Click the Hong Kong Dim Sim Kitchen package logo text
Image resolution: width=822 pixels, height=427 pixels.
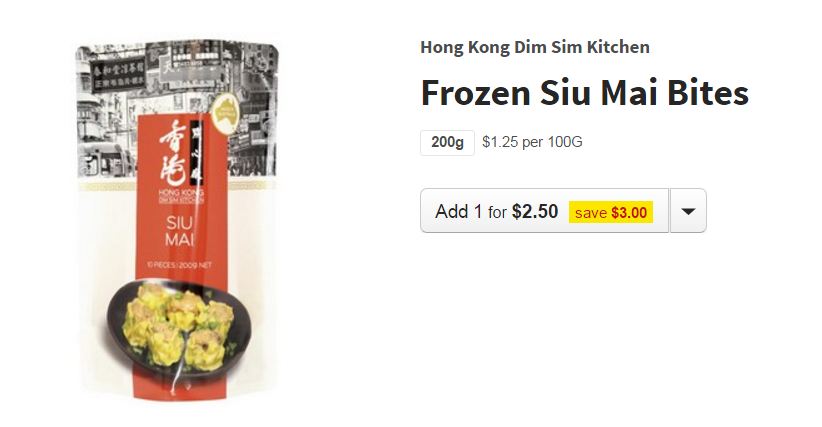coord(181,195)
